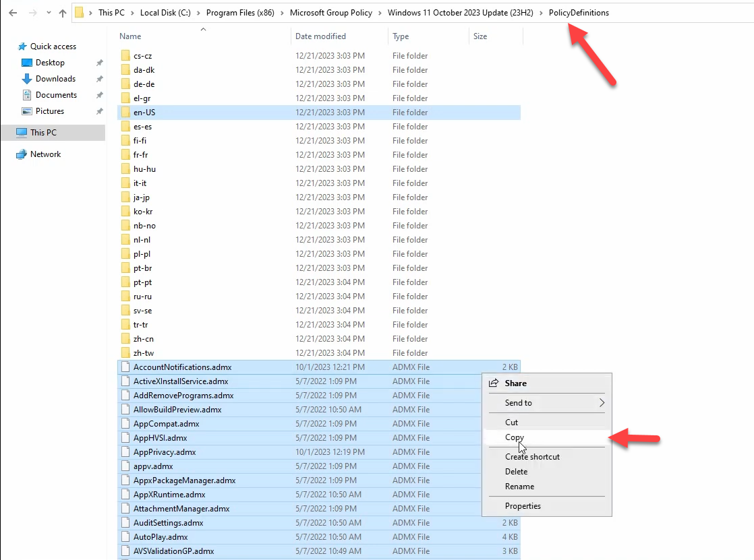Select the de-de folder icon
Image resolution: width=754 pixels, height=560 pixels.
125,84
